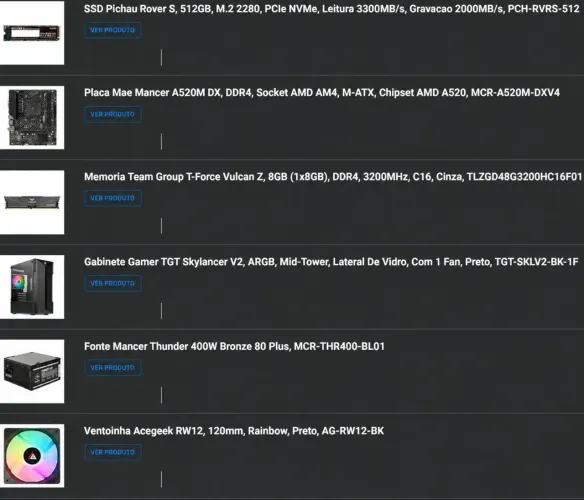Open VER PRODUTO for Placa Mae Mancer A520M

tap(112, 114)
